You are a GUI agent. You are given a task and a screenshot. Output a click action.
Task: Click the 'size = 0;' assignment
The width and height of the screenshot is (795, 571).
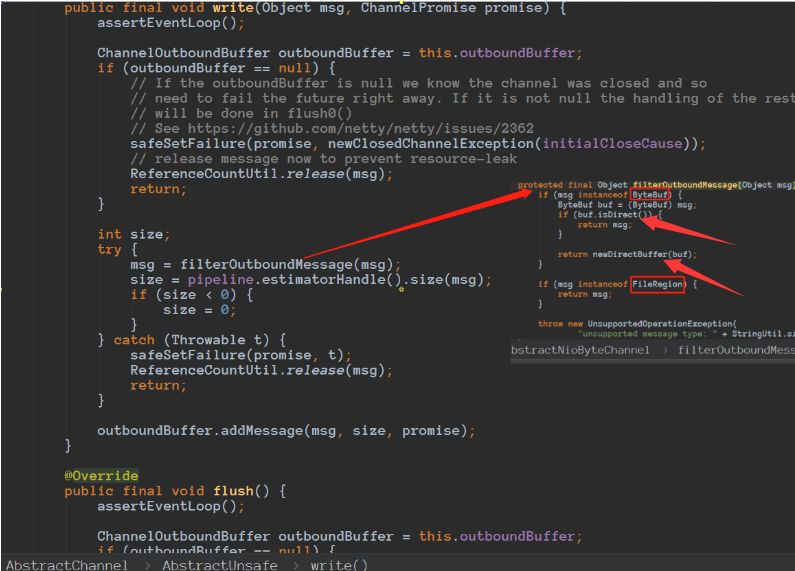(200, 310)
